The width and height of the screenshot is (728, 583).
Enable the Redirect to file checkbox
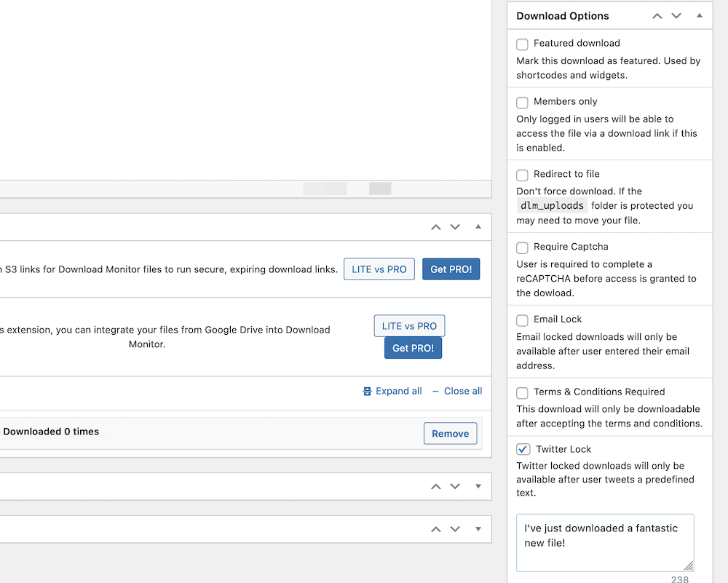pyautogui.click(x=522, y=175)
